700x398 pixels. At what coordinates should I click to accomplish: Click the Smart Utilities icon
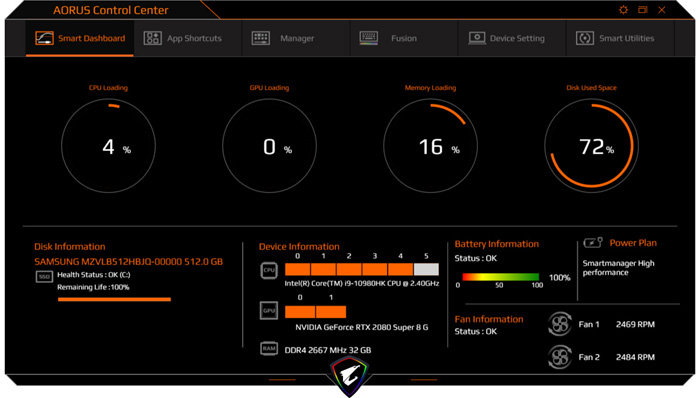click(x=585, y=38)
